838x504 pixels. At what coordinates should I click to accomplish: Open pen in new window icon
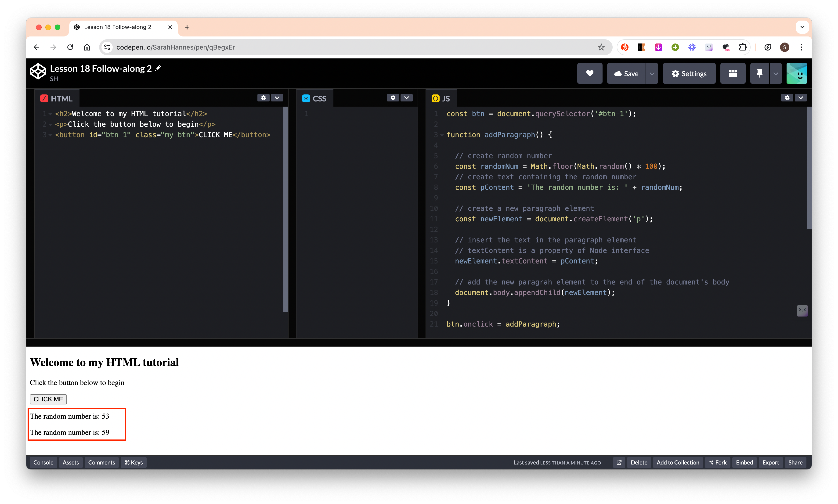click(619, 462)
